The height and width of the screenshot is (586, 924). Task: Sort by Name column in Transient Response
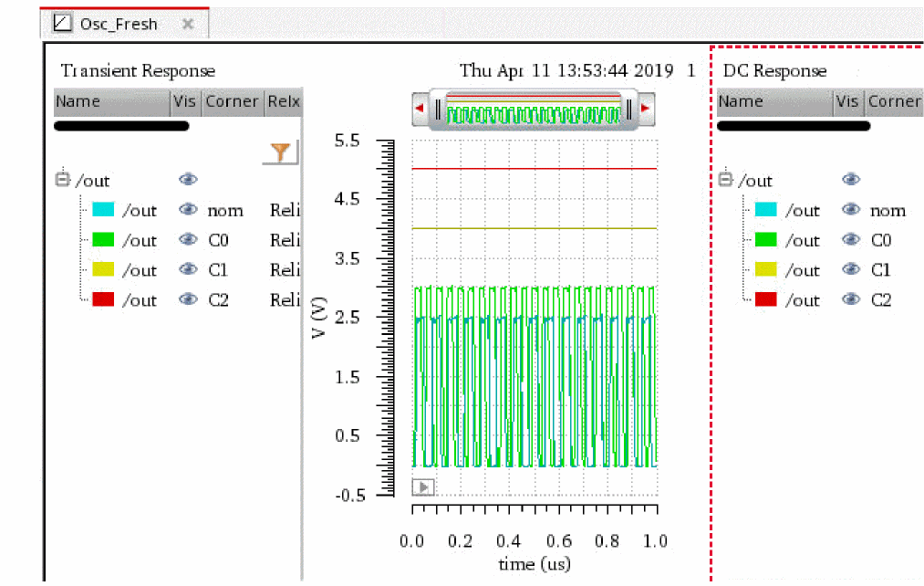click(x=111, y=101)
